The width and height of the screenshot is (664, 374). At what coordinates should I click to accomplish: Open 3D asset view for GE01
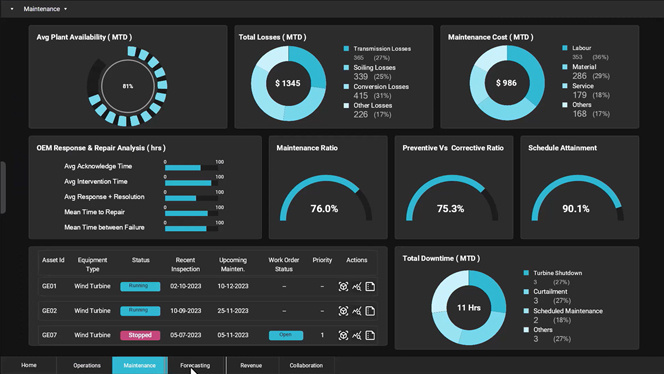(x=343, y=287)
